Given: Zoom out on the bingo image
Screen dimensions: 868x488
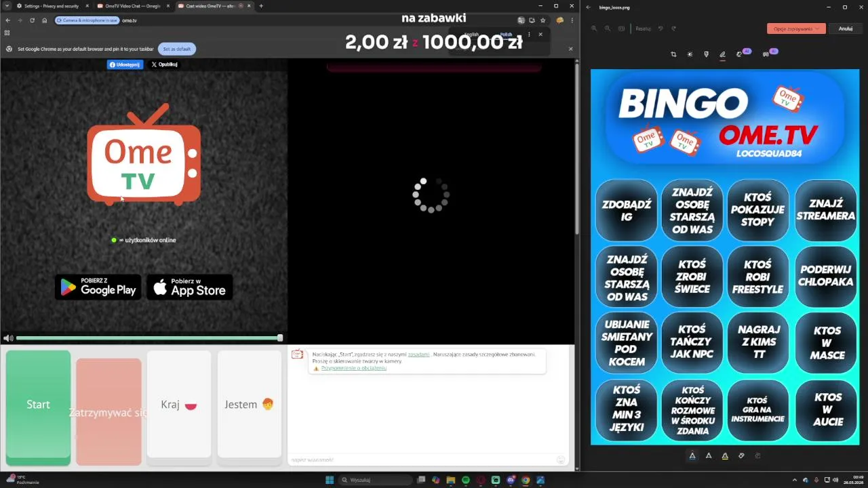Looking at the screenshot, I should (x=608, y=28).
